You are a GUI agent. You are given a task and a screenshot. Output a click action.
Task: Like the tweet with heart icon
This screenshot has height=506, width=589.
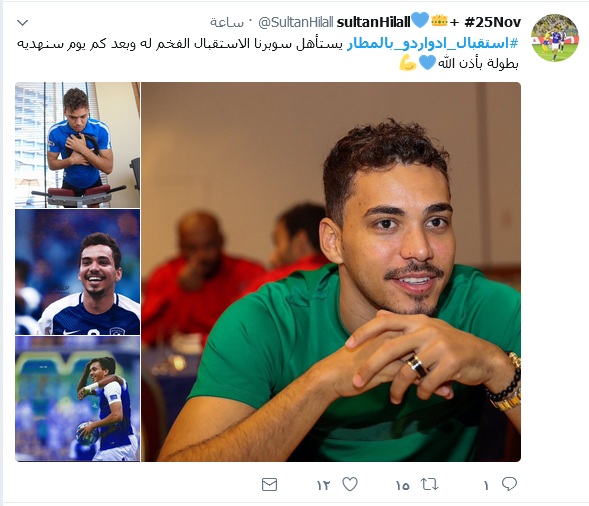[x=350, y=484]
